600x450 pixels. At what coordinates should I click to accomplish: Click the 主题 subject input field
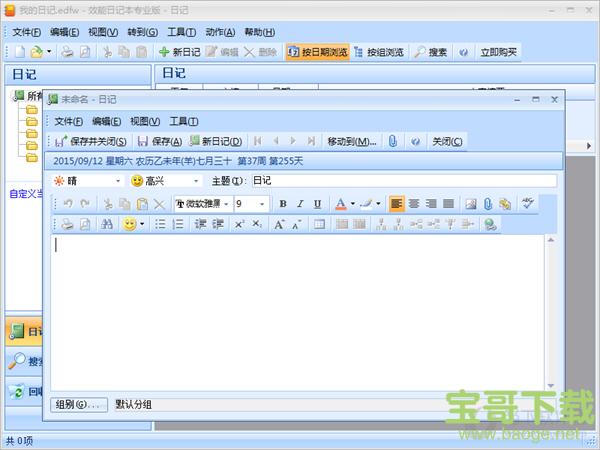(404, 181)
